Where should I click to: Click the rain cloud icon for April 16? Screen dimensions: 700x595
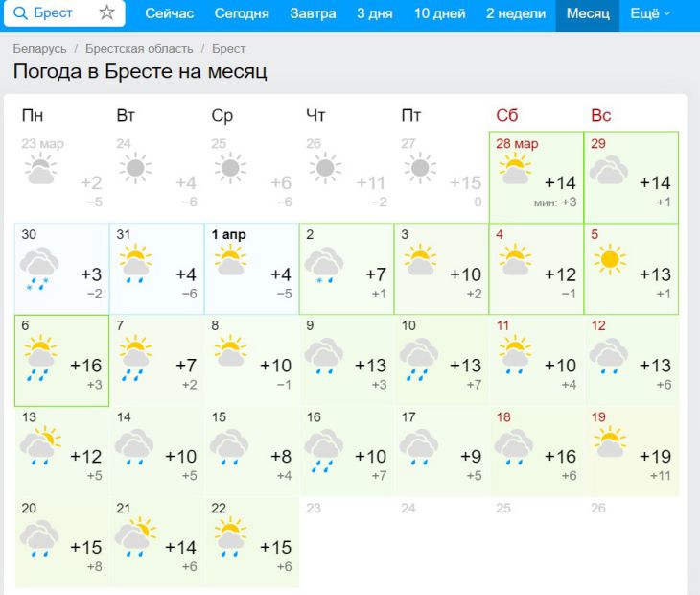[x=324, y=449]
